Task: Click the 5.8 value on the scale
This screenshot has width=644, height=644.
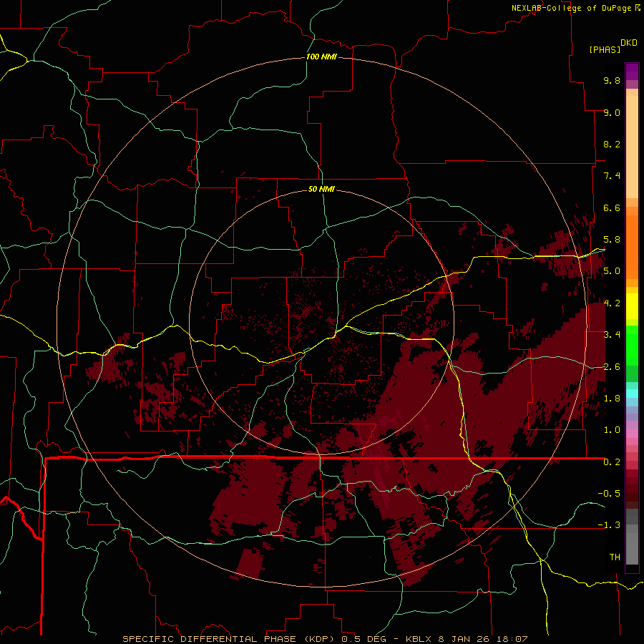Action: (612, 240)
